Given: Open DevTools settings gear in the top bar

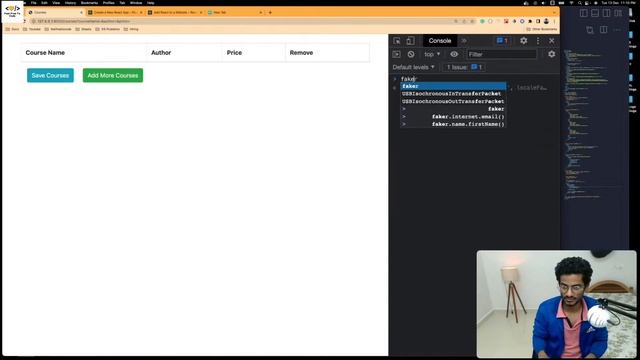Looking at the screenshot, I should 524,40.
